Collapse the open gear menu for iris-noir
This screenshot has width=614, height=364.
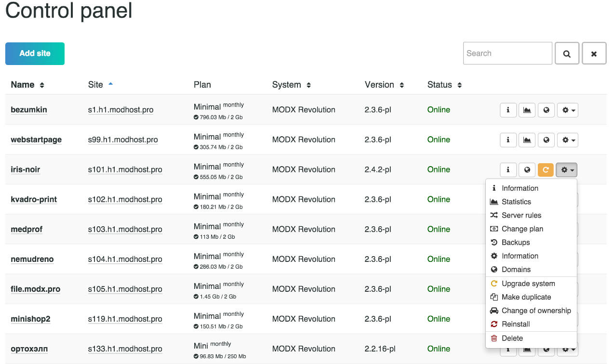(567, 169)
